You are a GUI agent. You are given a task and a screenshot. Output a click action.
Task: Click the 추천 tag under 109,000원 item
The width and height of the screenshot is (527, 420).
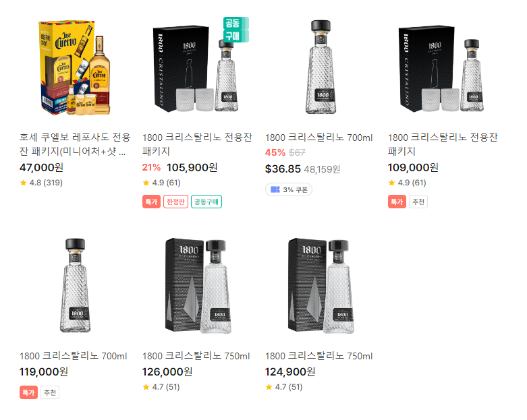418,202
